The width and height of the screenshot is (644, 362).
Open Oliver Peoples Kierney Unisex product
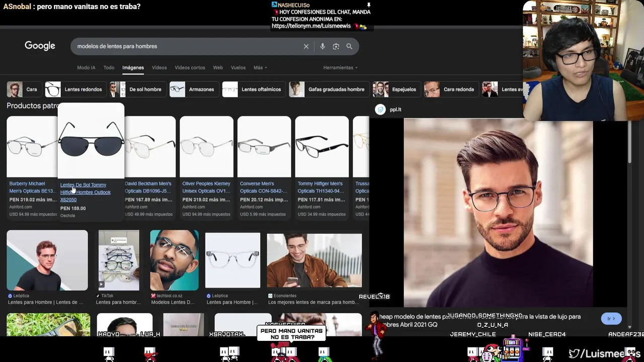206,187
